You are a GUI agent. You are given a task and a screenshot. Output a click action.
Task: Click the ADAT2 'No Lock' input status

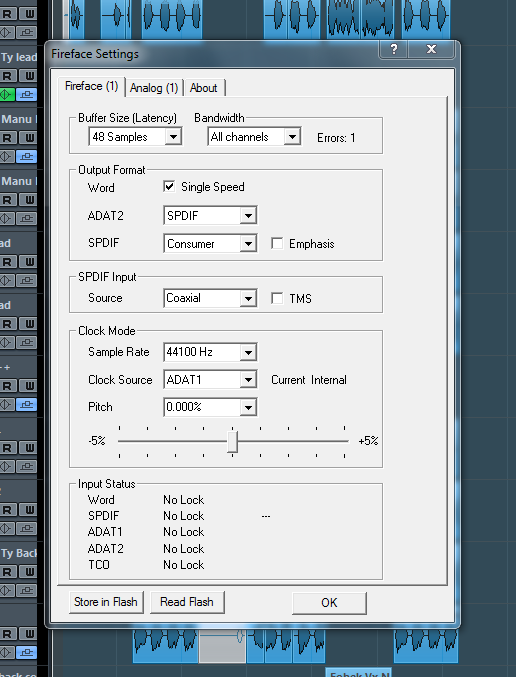[x=184, y=549]
